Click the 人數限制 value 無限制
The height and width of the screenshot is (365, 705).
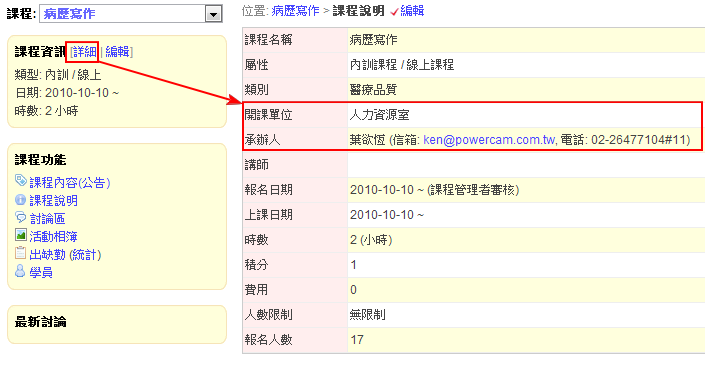pos(368,315)
